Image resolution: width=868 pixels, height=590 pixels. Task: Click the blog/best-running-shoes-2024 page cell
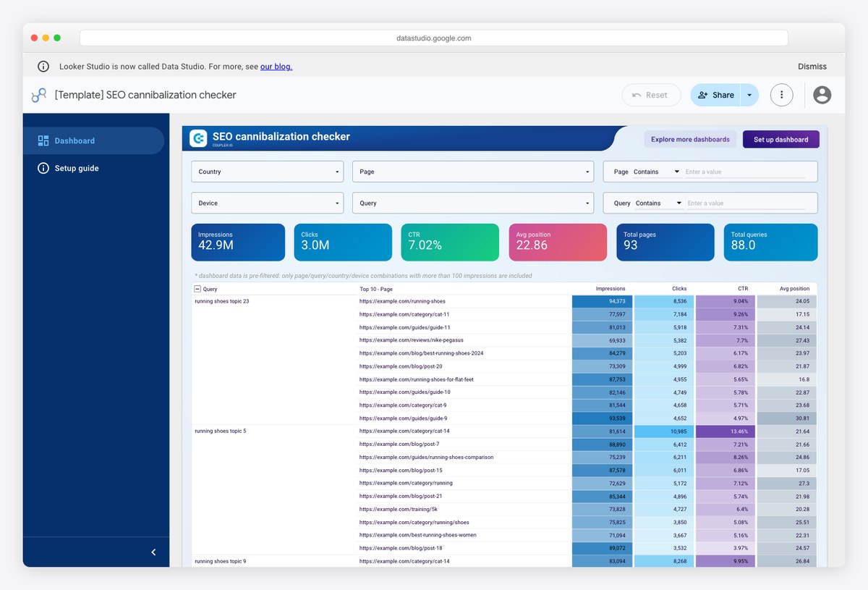click(421, 353)
